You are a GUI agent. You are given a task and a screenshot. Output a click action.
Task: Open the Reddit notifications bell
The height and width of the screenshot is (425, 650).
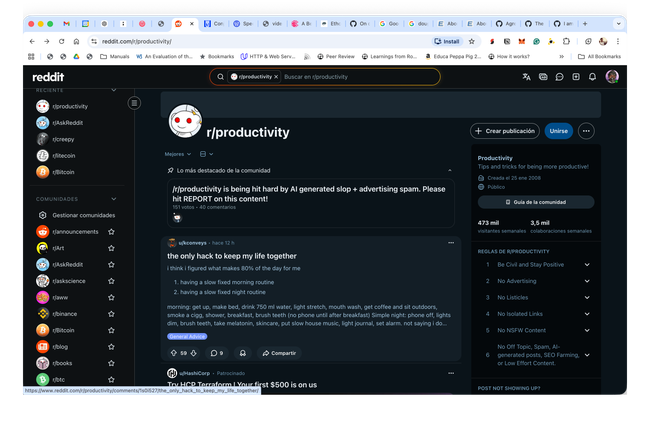(x=592, y=76)
